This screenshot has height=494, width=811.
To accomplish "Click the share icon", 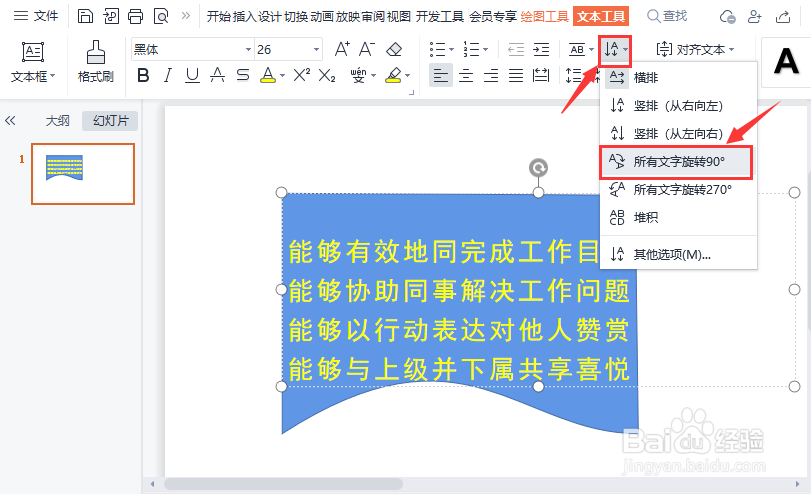I will tap(783, 17).
